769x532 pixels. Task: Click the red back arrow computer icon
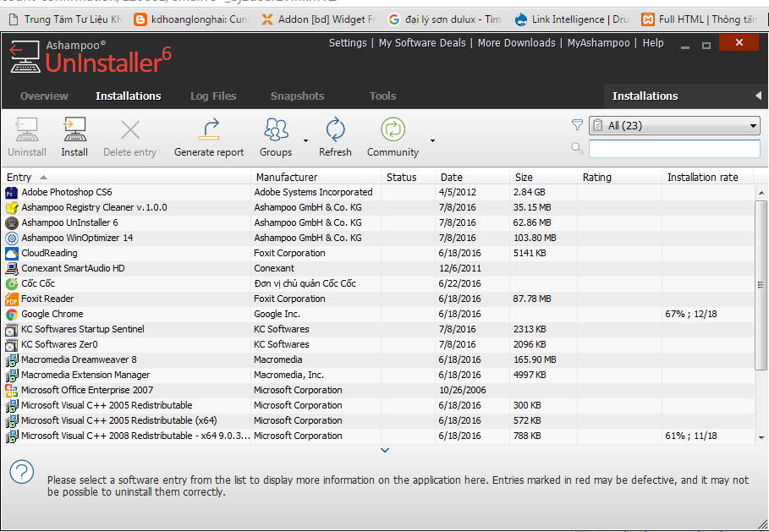[21, 57]
